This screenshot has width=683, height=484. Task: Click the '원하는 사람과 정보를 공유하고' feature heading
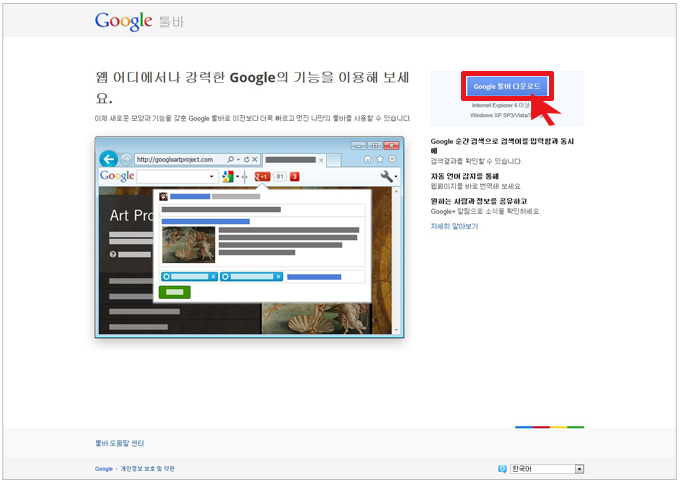coord(479,201)
